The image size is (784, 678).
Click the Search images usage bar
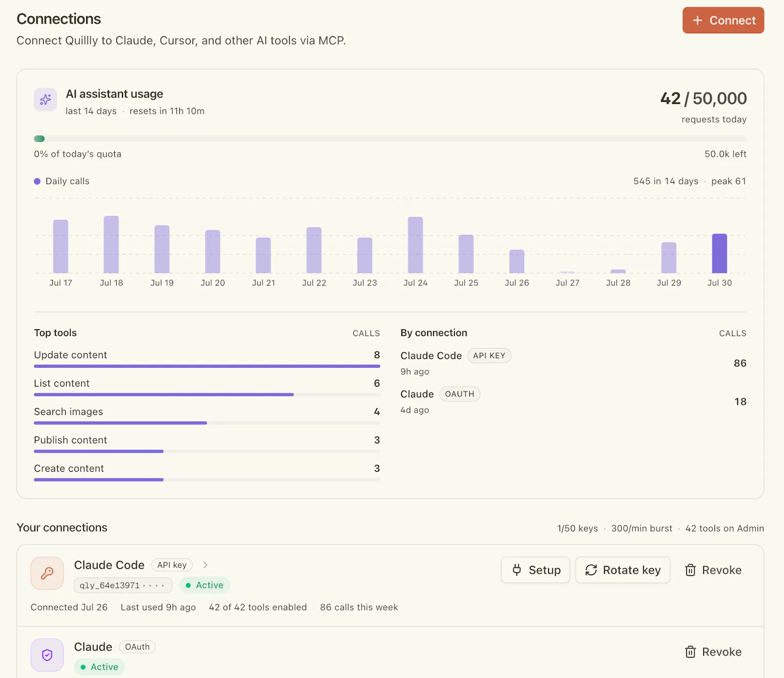207,423
